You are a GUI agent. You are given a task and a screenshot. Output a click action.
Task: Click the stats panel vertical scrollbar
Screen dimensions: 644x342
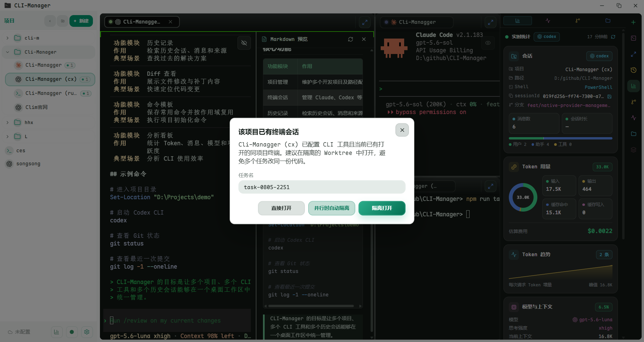[x=623, y=136]
